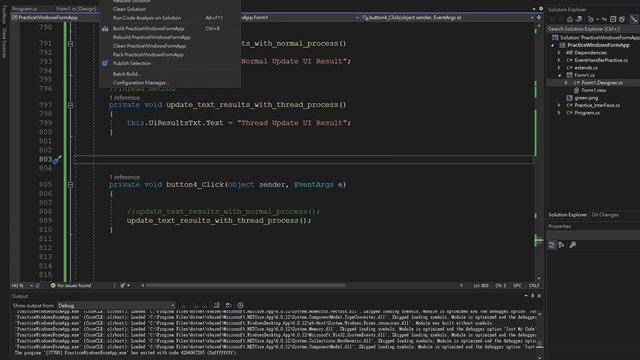
Task: Open Configuration Manager menu item
Action: (x=140, y=82)
